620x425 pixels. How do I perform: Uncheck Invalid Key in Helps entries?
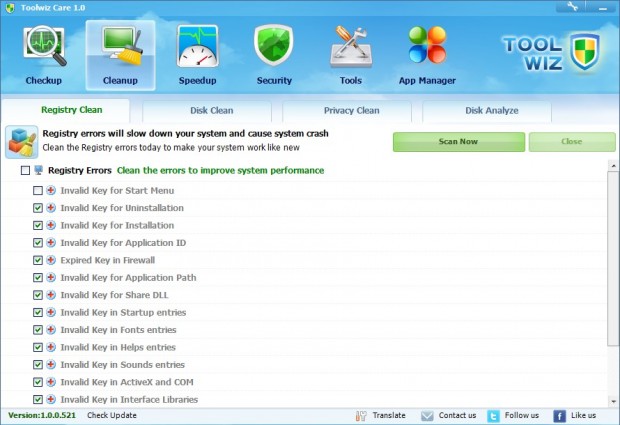tap(38, 347)
